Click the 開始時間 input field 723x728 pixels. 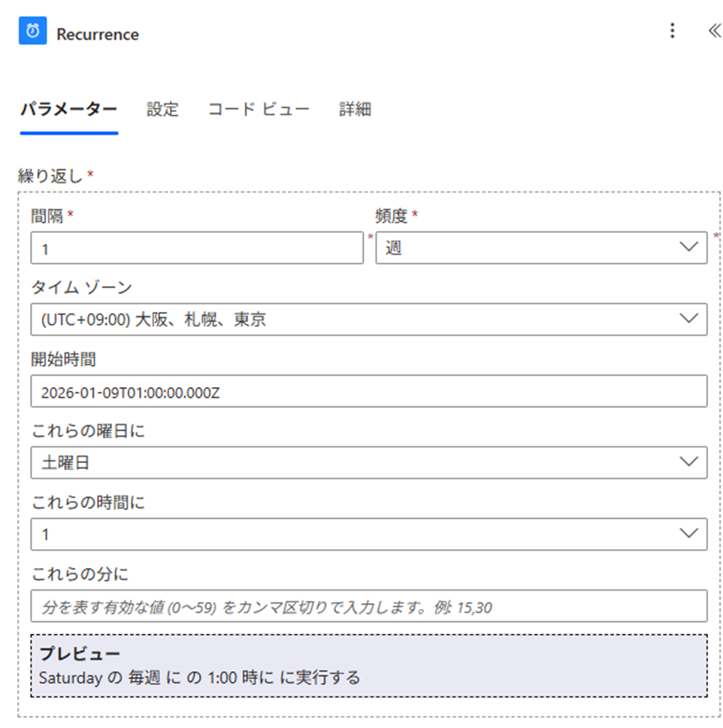(369, 391)
